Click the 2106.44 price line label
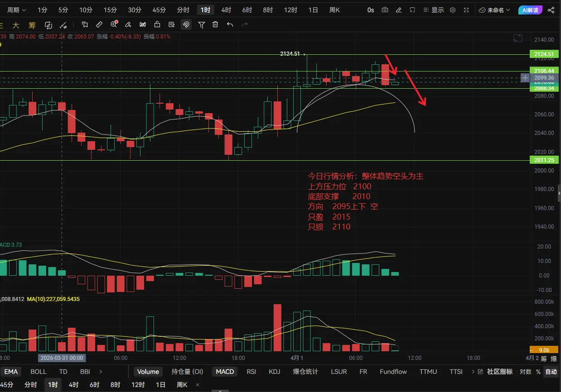 click(x=544, y=71)
